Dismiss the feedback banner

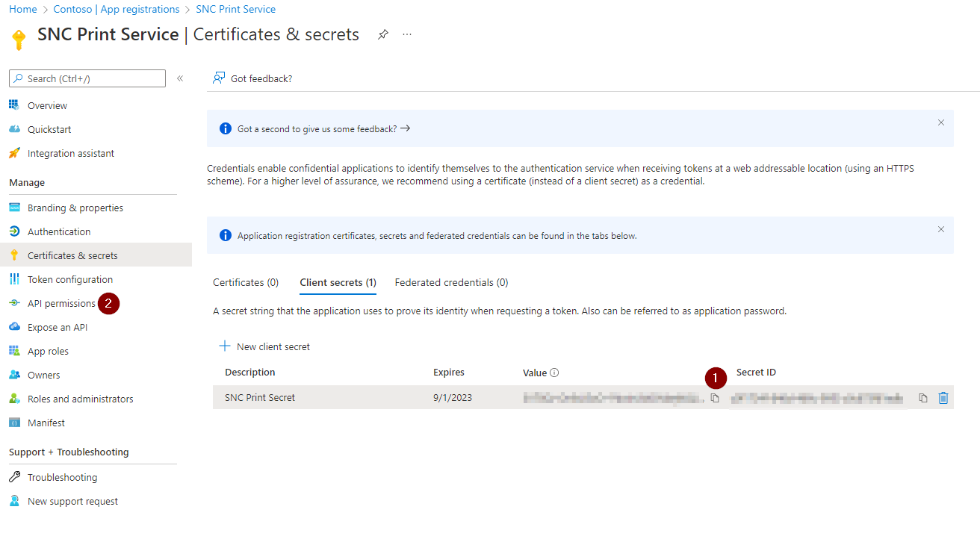point(941,122)
